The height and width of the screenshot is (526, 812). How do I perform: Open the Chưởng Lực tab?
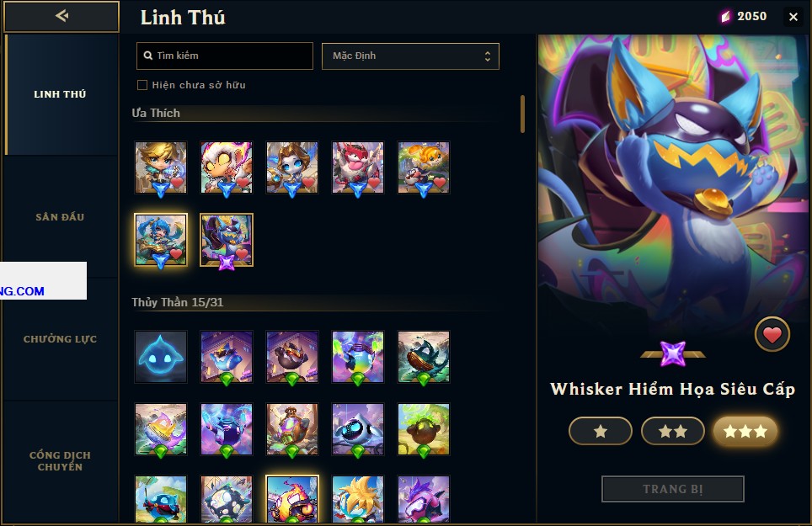point(60,339)
